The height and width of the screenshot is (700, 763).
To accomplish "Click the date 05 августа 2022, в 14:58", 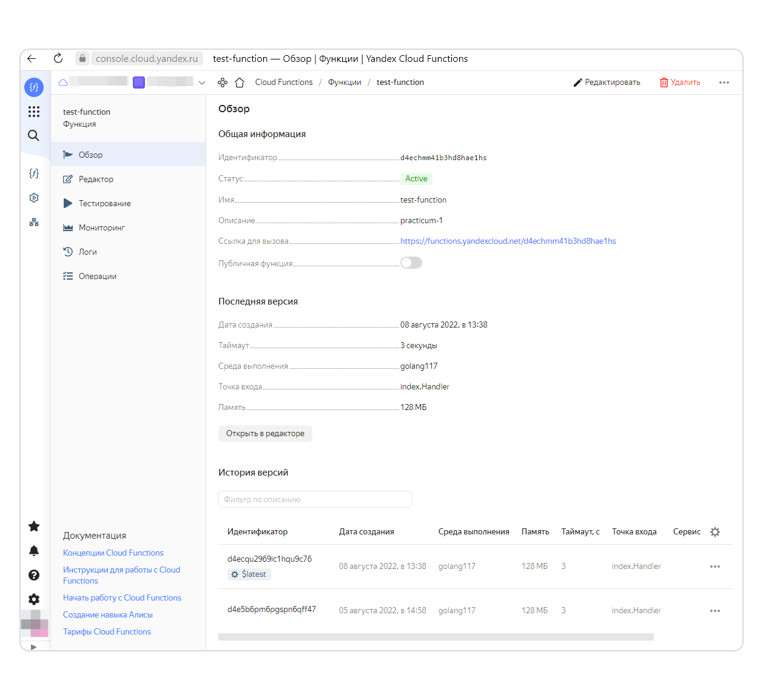I will 383,611.
